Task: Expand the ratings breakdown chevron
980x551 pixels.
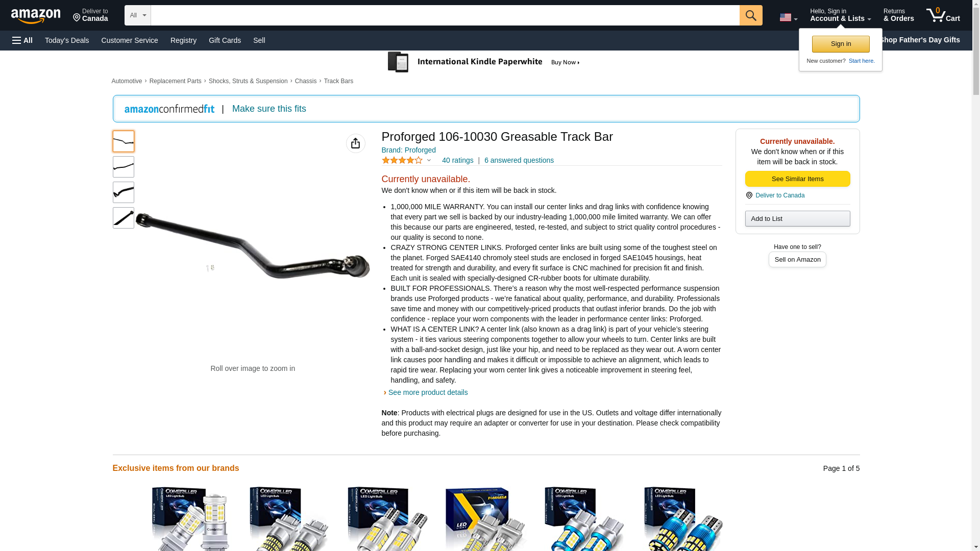Action: click(x=429, y=160)
